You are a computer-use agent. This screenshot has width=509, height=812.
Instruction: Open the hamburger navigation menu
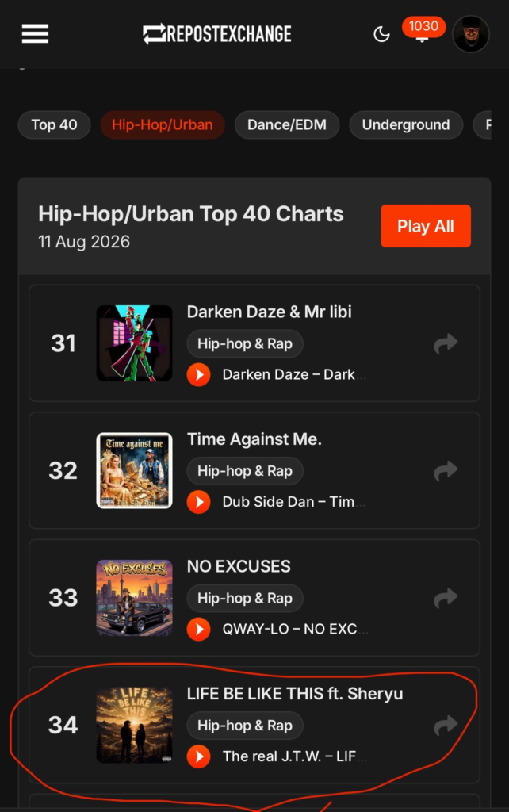35,34
